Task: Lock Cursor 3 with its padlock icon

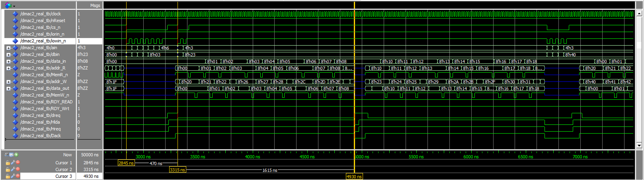Action: click(8, 176)
